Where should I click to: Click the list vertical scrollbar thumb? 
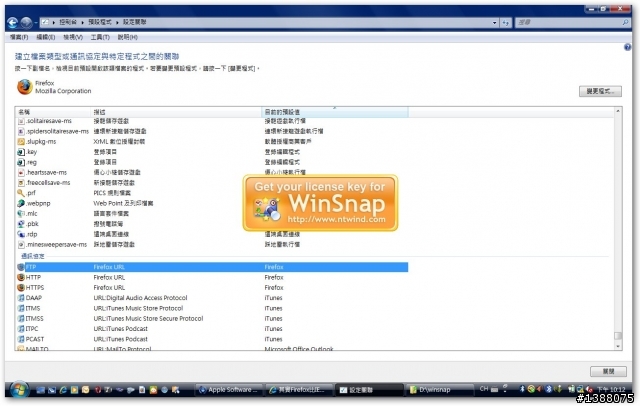click(618, 336)
